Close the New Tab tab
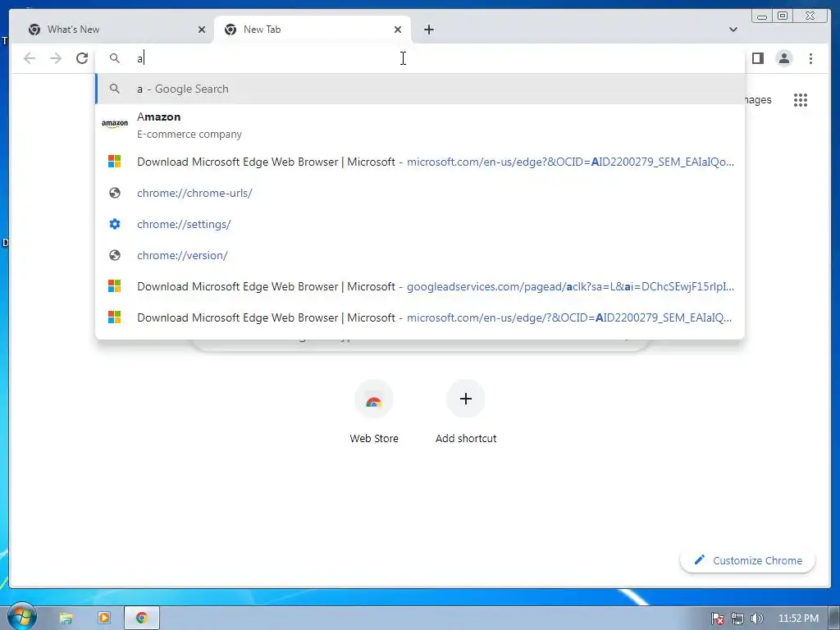This screenshot has height=630, width=840. tap(398, 30)
